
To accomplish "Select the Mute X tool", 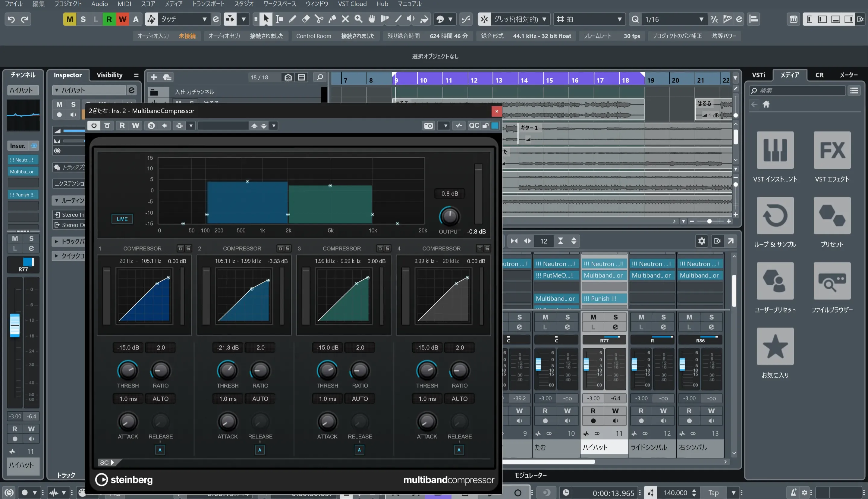I will tap(345, 19).
